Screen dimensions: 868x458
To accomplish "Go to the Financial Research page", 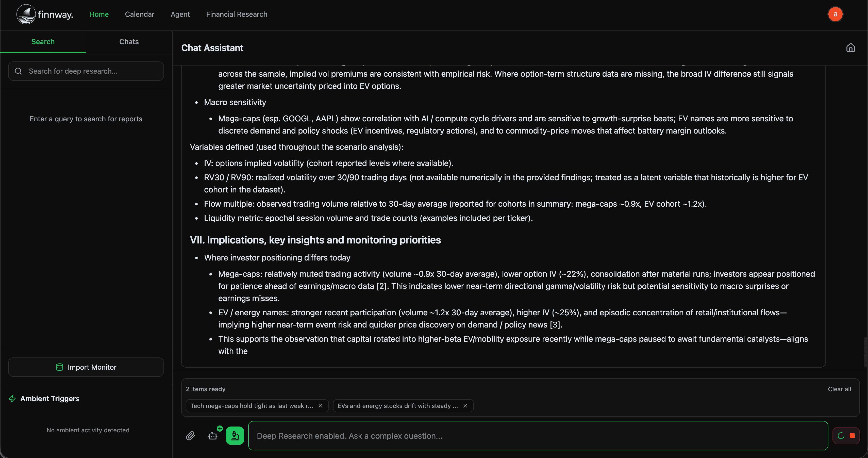I will click(x=237, y=14).
